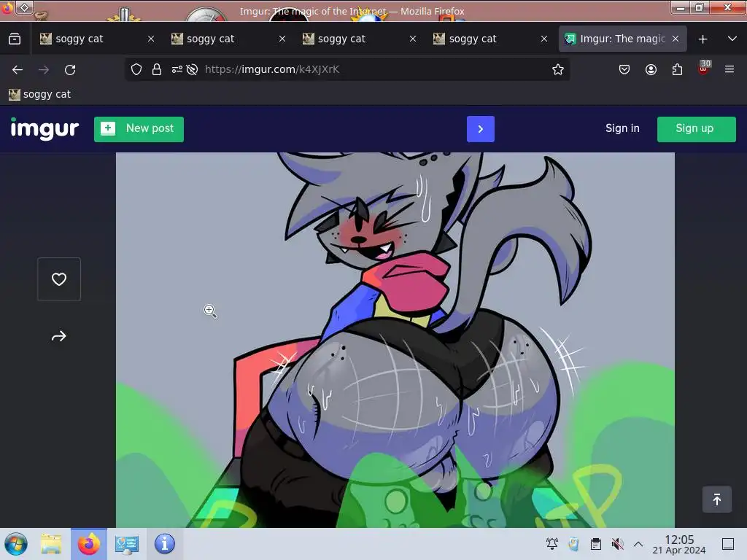Open the Firefox account icon
The height and width of the screenshot is (560, 747).
651,69
